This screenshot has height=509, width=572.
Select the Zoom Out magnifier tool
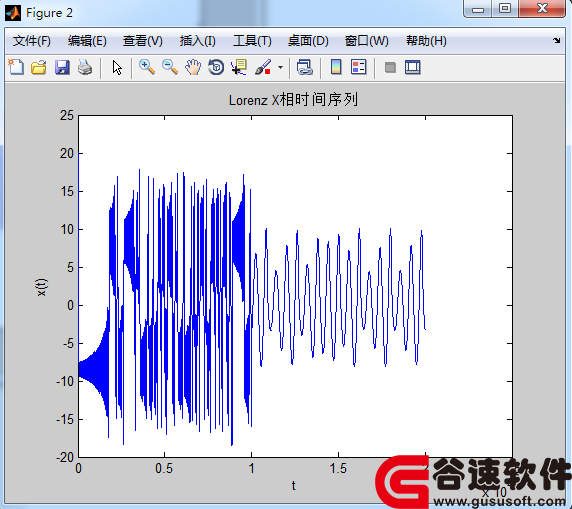(170, 68)
